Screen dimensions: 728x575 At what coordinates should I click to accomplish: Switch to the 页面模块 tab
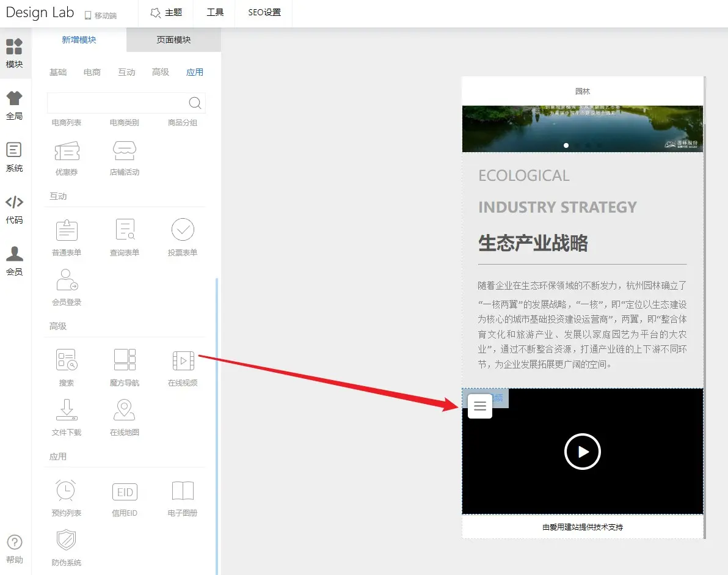[x=173, y=40]
